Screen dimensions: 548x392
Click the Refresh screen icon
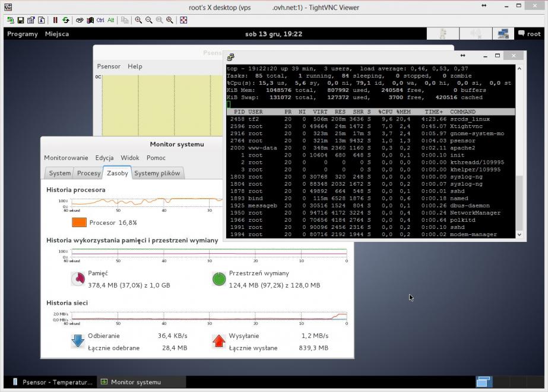[x=65, y=20]
